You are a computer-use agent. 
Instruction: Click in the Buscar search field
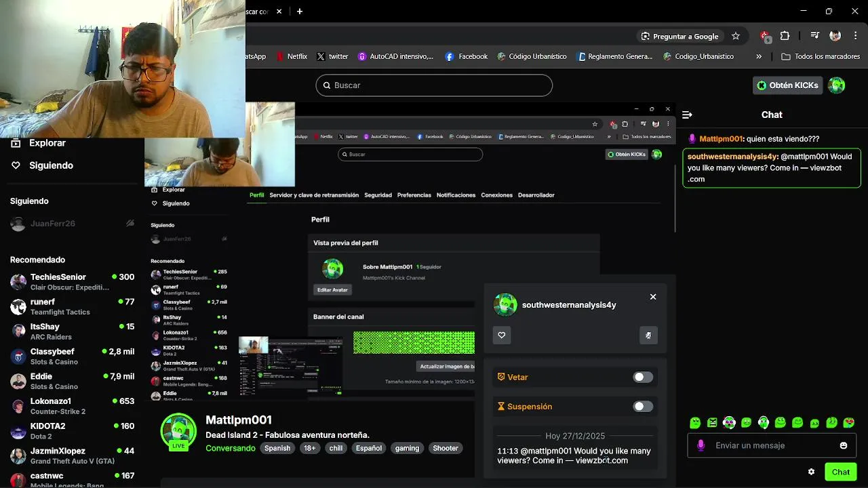[434, 85]
